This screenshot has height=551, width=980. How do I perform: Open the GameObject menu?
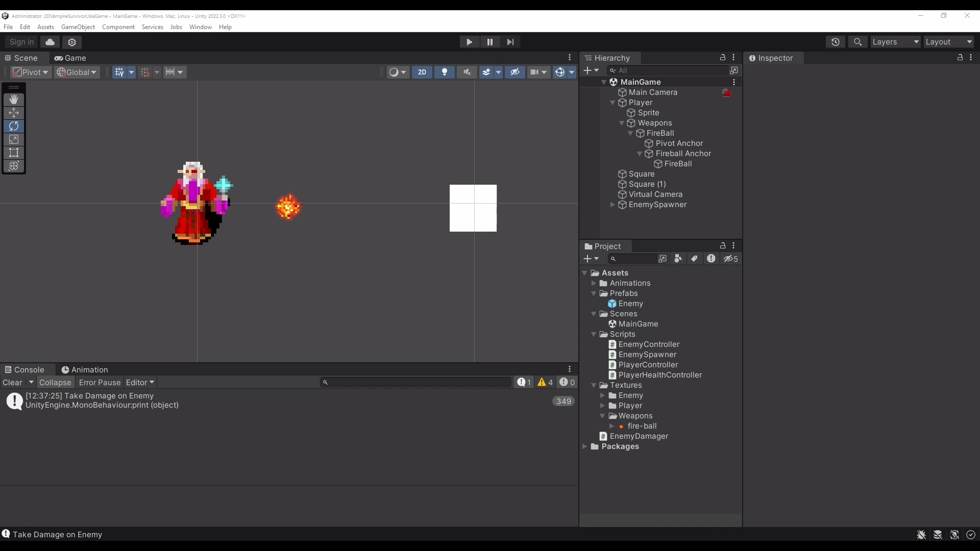[78, 27]
